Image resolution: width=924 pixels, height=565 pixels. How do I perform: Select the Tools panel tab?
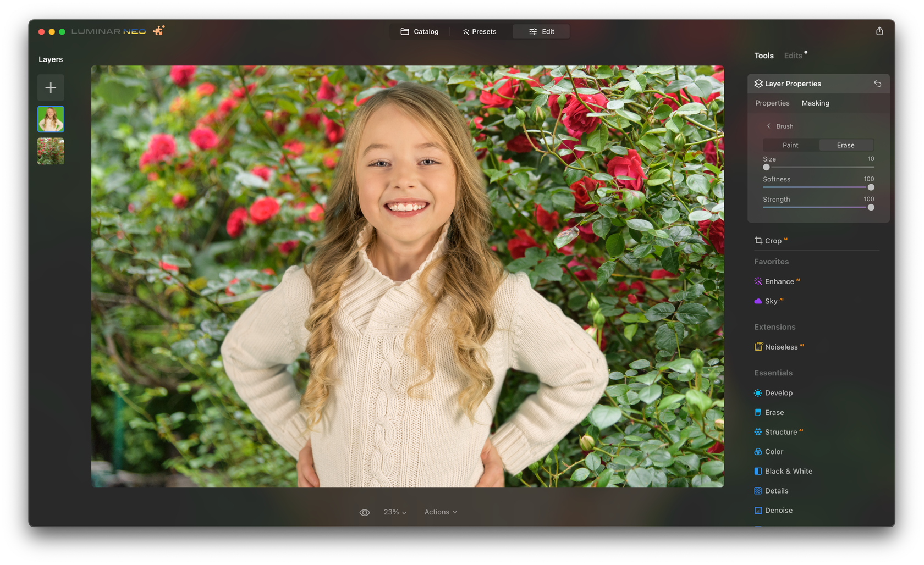764,56
